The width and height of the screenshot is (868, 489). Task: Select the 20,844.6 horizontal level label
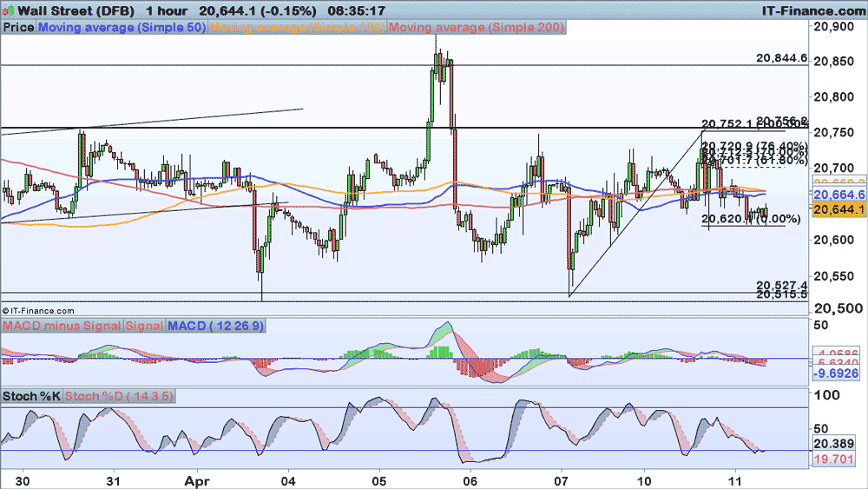782,58
